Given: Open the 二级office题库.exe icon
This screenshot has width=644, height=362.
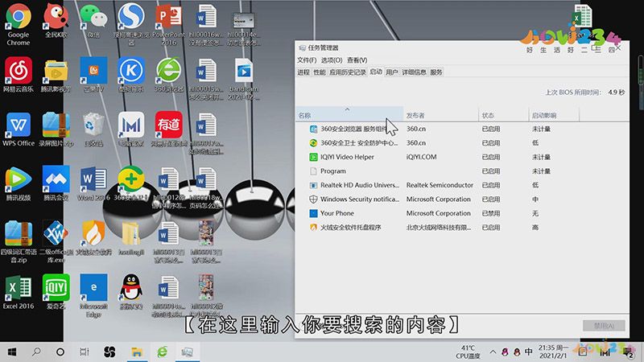Looking at the screenshot, I should [56, 241].
